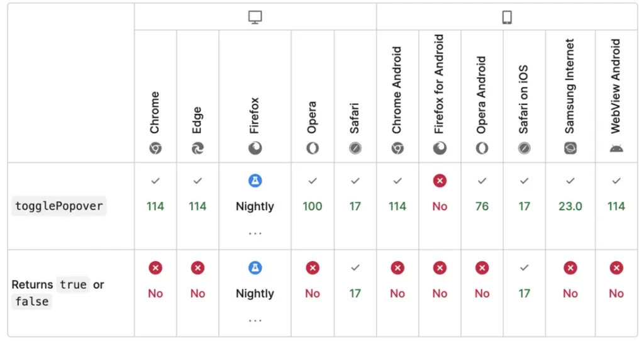The height and width of the screenshot is (341, 644).
Task: Expand Firefox Nightly ellipsis in Returns row
Action: (255, 321)
